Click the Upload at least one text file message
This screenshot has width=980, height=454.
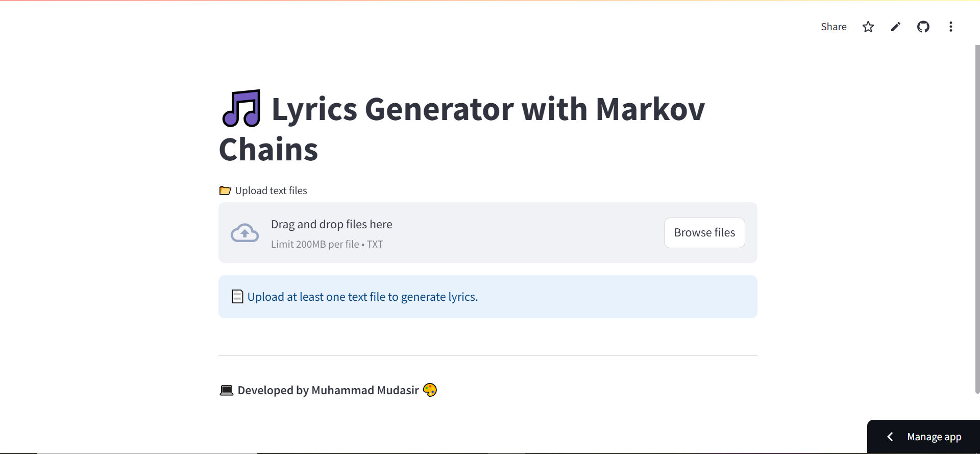point(362,296)
